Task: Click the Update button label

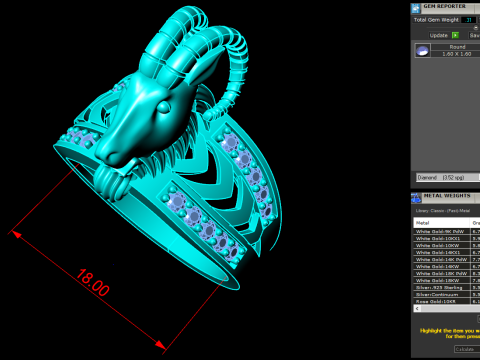Action: point(439,35)
